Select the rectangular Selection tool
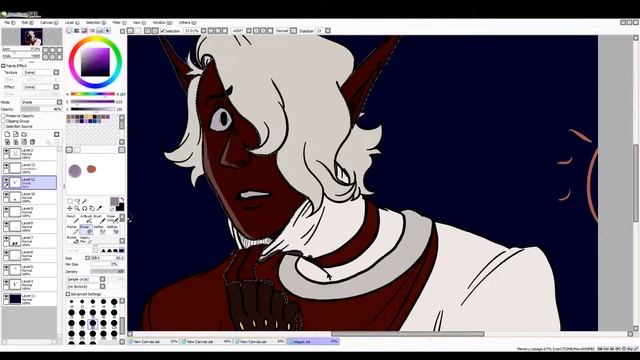This screenshot has height=360, width=640. [70, 201]
